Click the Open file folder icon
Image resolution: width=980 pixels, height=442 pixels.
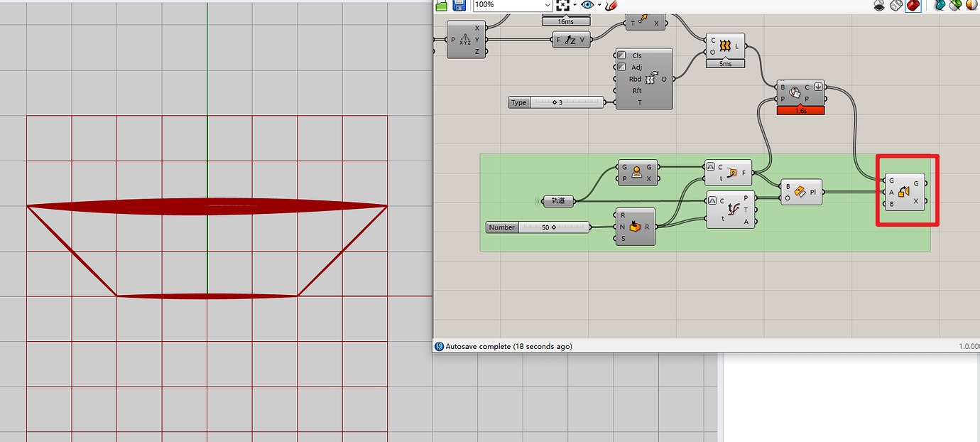(442, 5)
